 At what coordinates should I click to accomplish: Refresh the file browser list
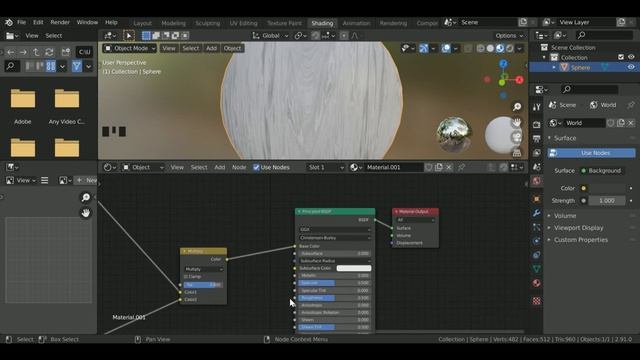point(49,52)
